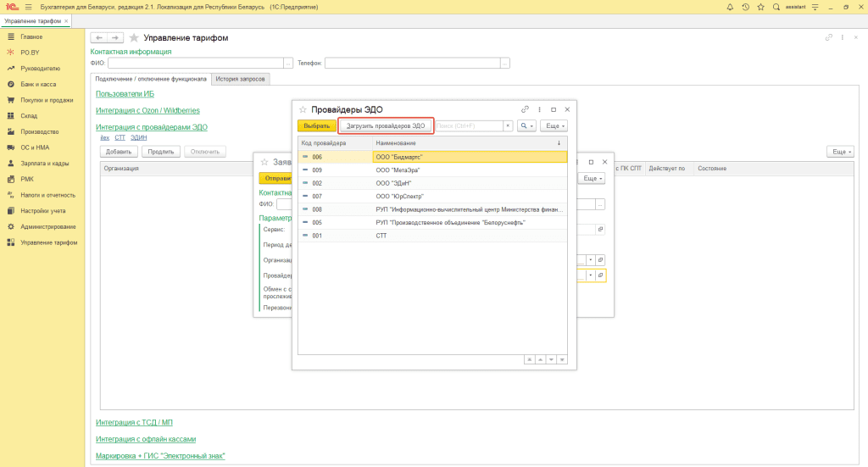Select row ООО "ЮрСпектр" in list
The image size is (868, 467).
[400, 196]
